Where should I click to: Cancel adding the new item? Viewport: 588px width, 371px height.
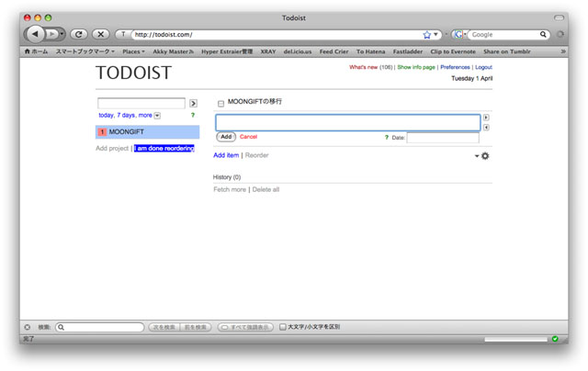248,137
